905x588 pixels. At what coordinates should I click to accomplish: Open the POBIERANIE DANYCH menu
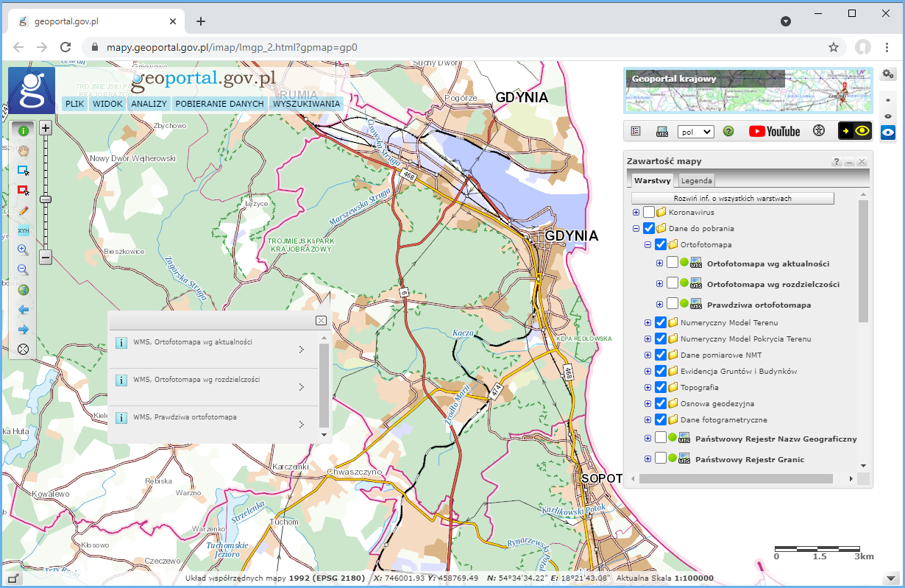(x=219, y=104)
